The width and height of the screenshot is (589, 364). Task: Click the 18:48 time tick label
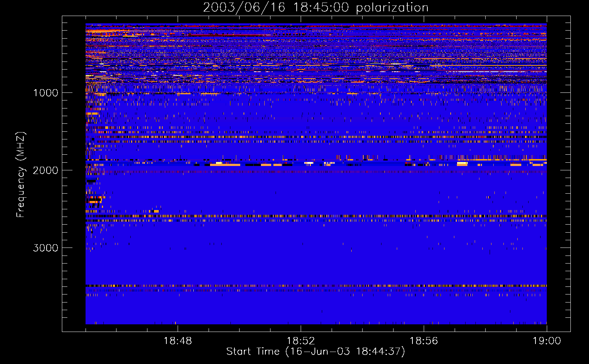coord(178,341)
